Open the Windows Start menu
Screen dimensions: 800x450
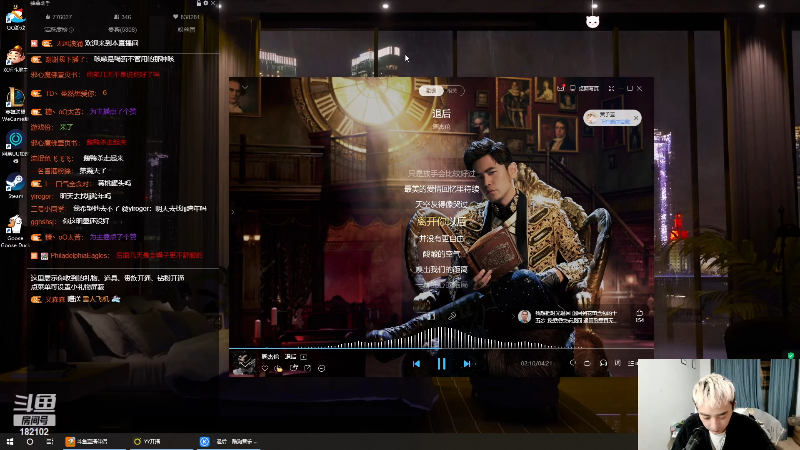click(x=10, y=441)
